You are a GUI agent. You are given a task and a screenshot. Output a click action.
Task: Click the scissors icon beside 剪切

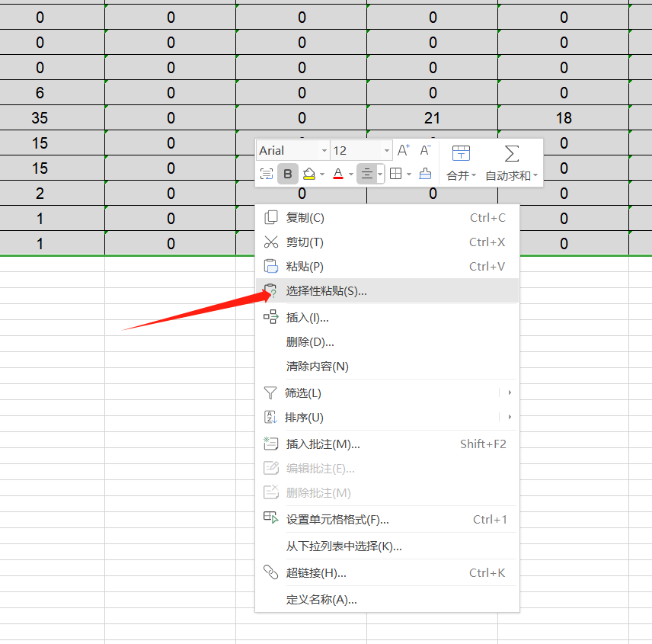coord(271,243)
